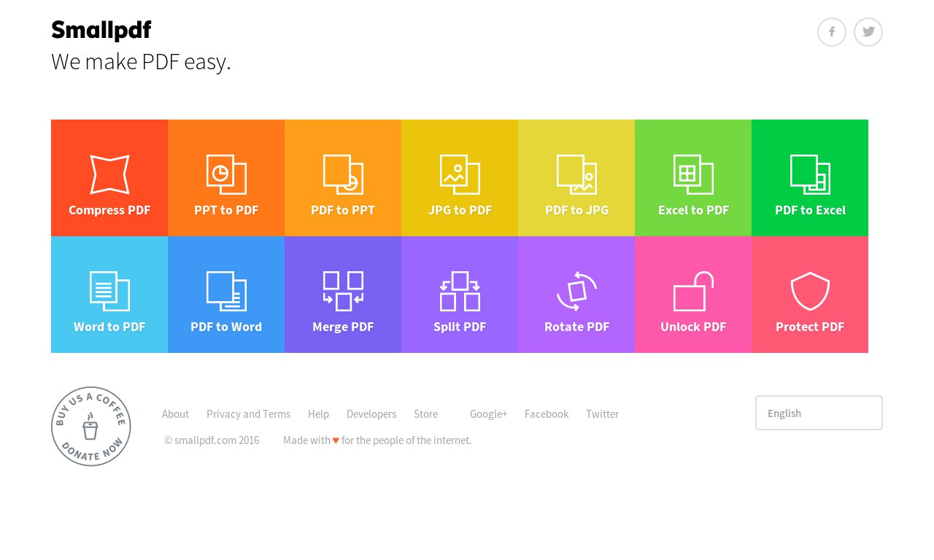Click the 'We make PDF easy.' tagline
The height and width of the screenshot is (560, 934).
point(141,62)
